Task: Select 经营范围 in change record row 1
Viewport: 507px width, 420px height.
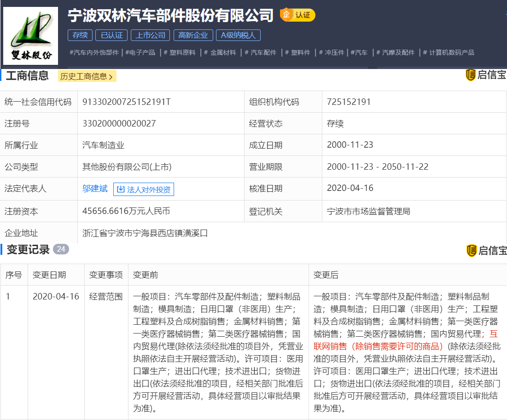Action: (106, 297)
